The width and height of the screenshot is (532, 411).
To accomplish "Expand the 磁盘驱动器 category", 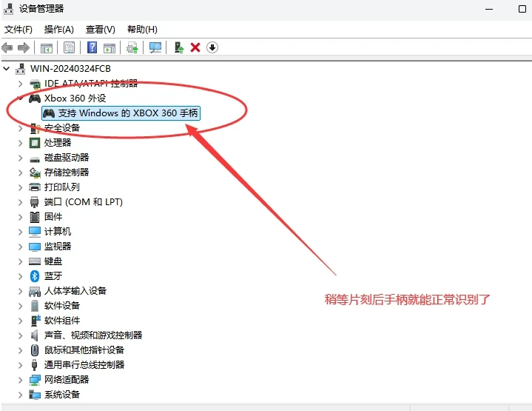I will (x=21, y=158).
